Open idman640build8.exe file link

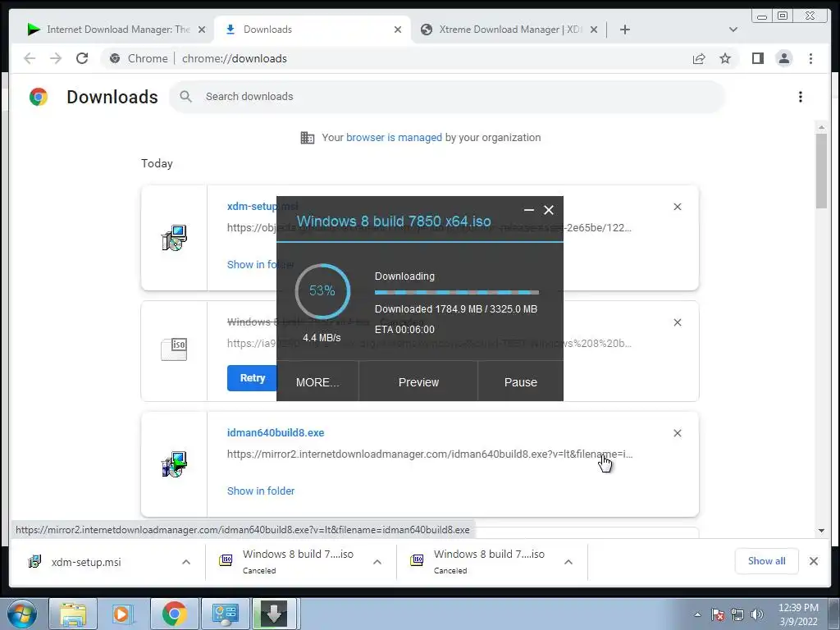pos(276,433)
